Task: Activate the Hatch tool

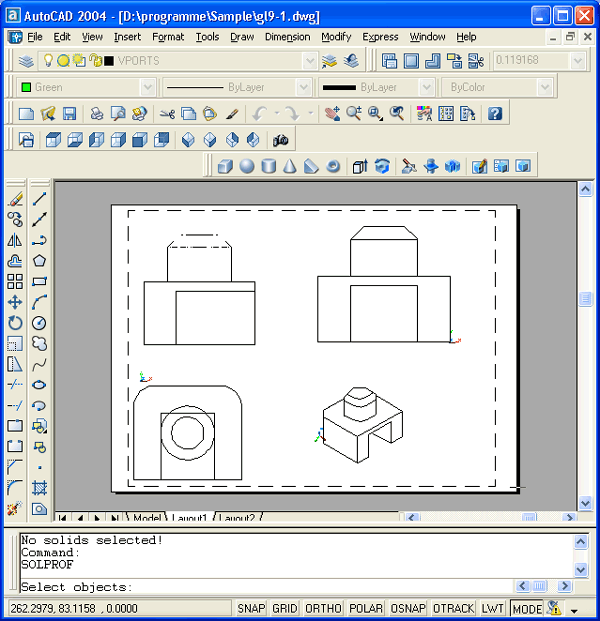Action: click(x=39, y=488)
